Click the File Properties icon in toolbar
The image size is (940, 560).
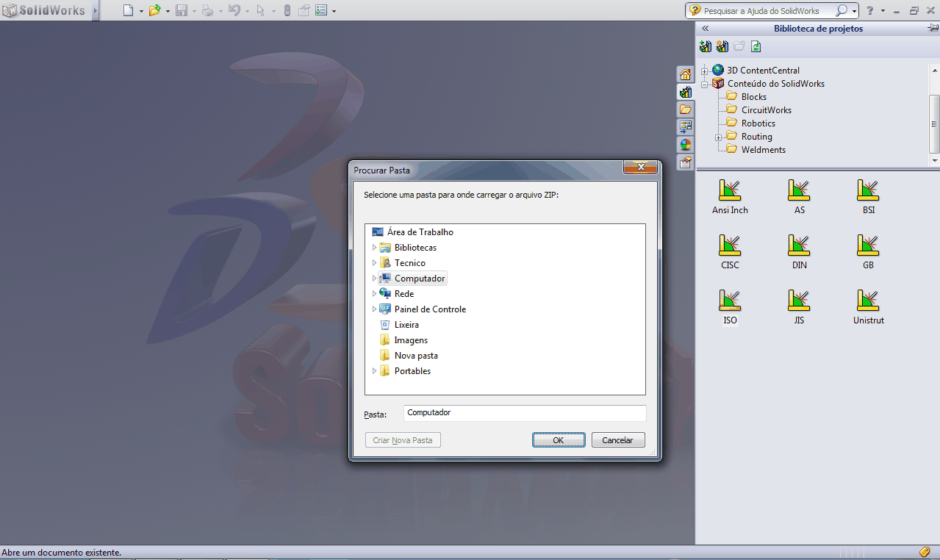pyautogui.click(x=304, y=10)
